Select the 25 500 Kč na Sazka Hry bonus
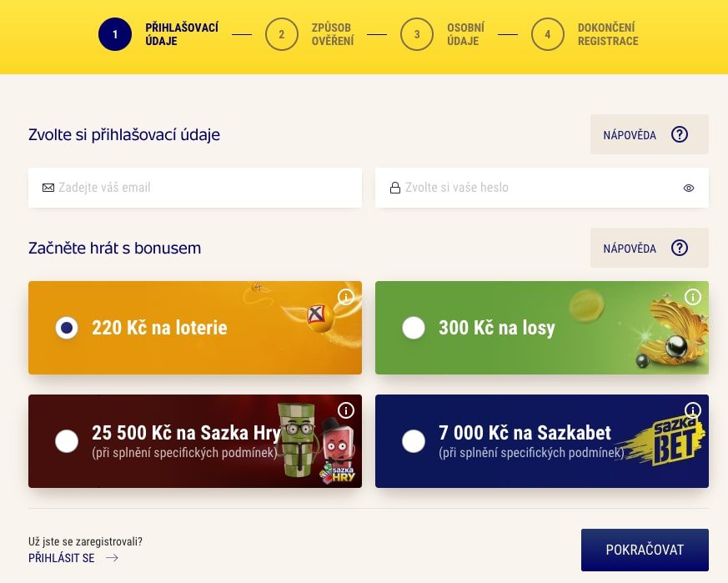Image resolution: width=728 pixels, height=583 pixels. click(x=67, y=441)
